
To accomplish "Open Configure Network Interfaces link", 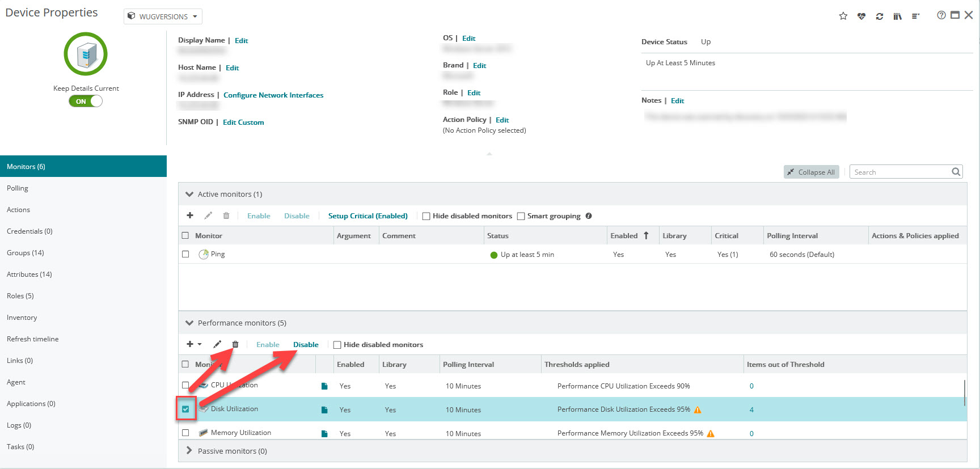I will [273, 95].
